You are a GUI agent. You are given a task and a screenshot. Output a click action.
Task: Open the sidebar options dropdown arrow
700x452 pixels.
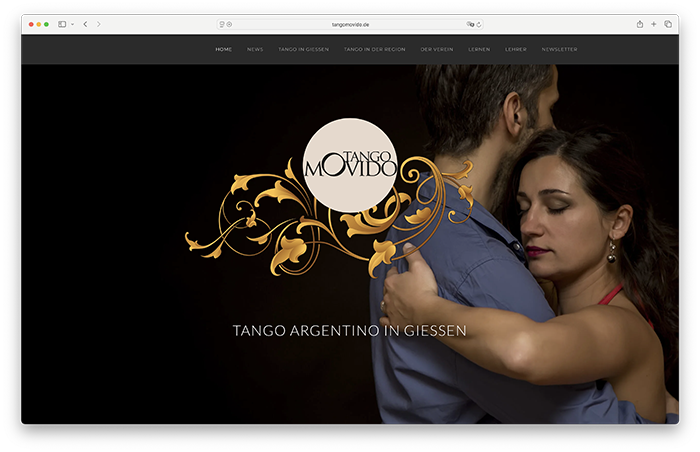coord(72,24)
